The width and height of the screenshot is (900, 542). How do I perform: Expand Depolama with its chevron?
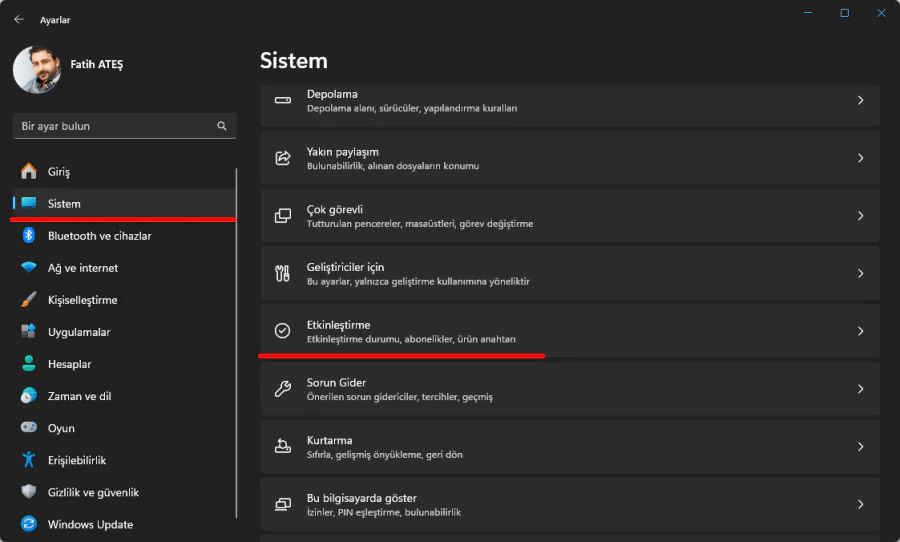(860, 100)
